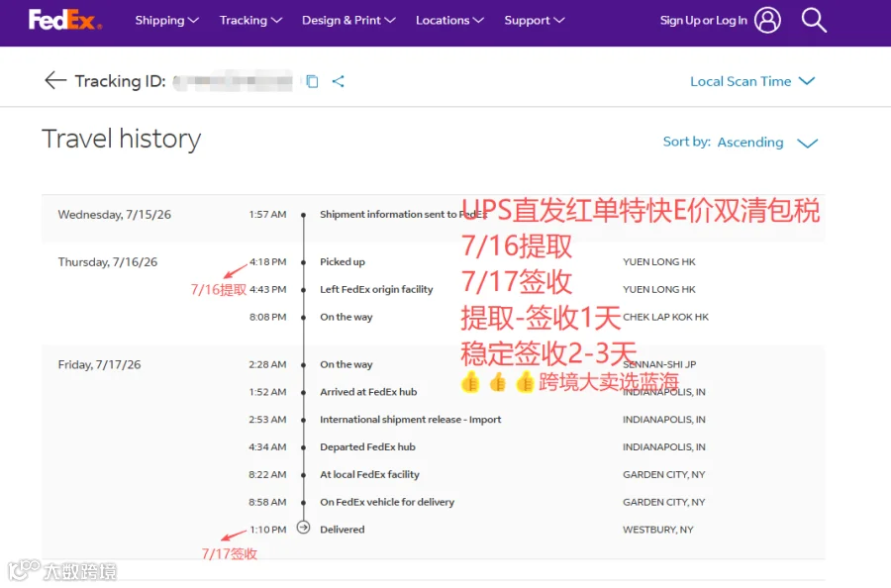Screen dimensions: 891x588
Task: Click the FedEx logo
Action: click(x=65, y=20)
